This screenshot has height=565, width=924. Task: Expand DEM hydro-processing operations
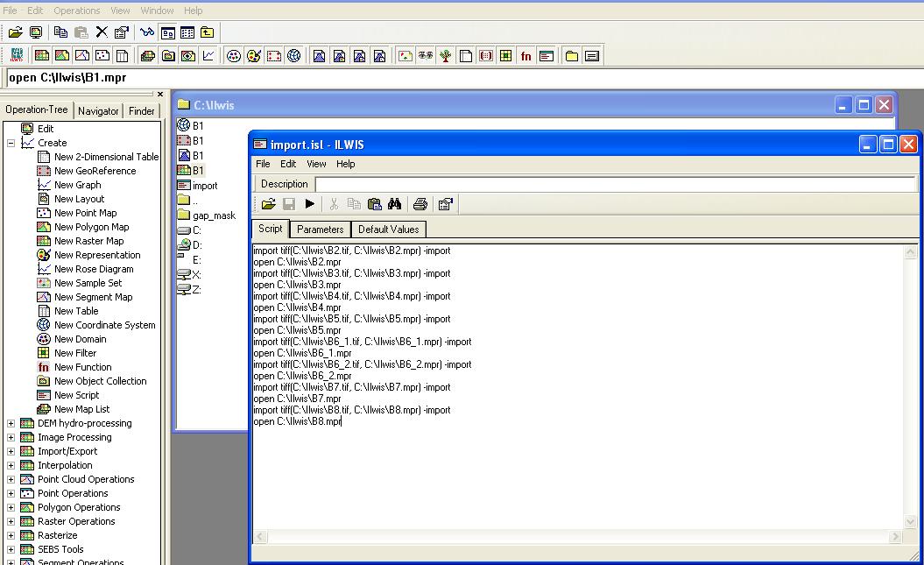pos(11,423)
